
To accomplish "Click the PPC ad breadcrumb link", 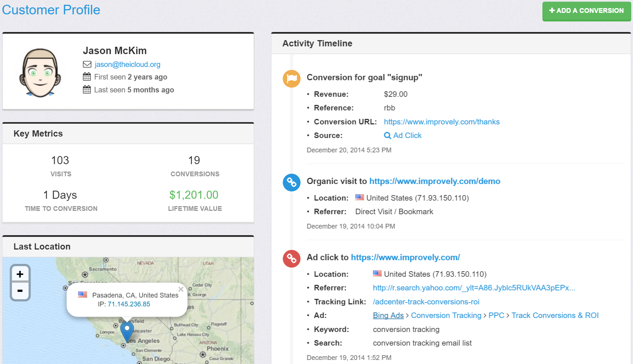I will [x=496, y=315].
